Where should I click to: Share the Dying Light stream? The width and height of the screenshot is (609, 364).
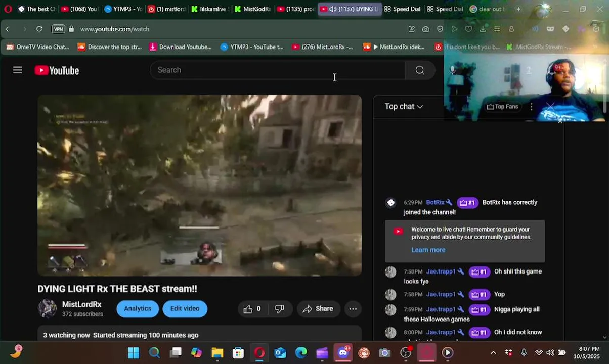(318, 309)
